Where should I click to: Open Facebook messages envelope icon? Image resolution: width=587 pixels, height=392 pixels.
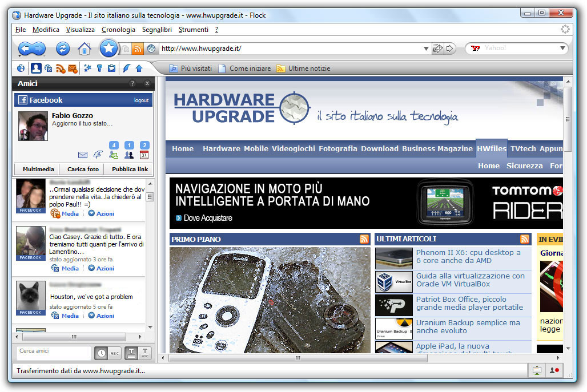click(x=83, y=155)
